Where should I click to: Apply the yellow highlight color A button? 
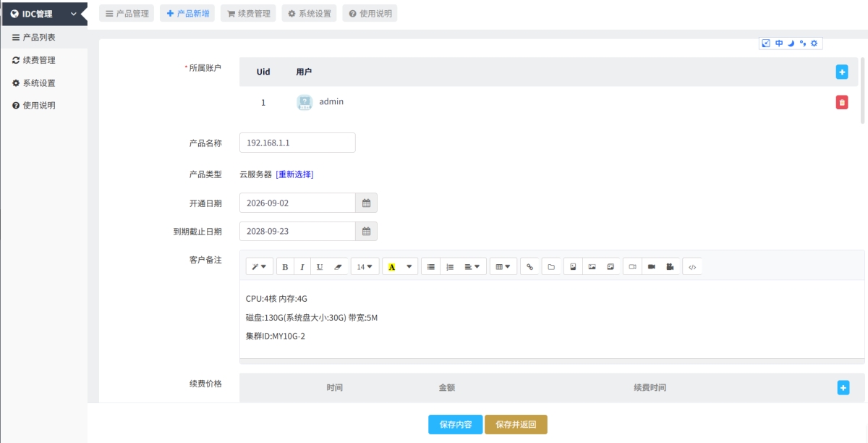tap(392, 267)
